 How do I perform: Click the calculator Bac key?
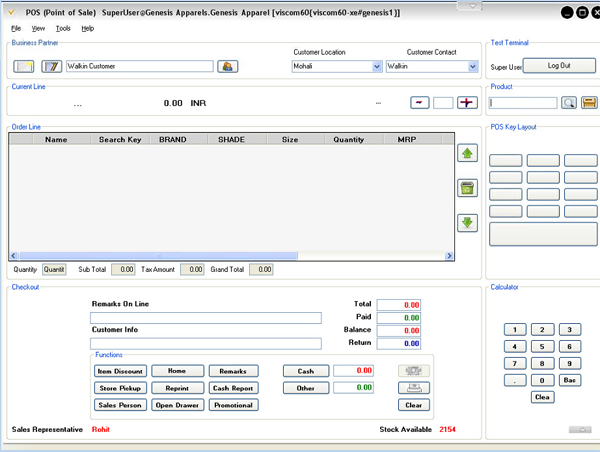[x=570, y=380]
